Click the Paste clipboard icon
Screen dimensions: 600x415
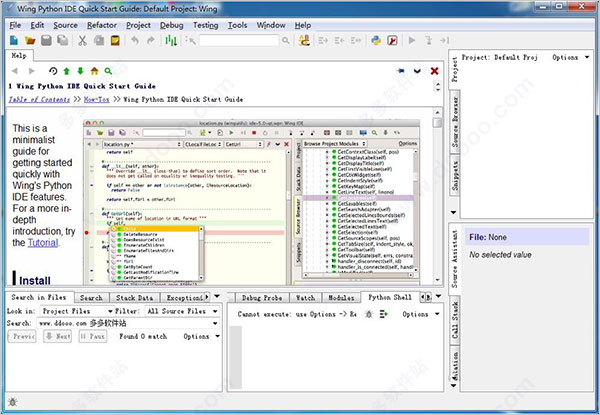[x=115, y=40]
